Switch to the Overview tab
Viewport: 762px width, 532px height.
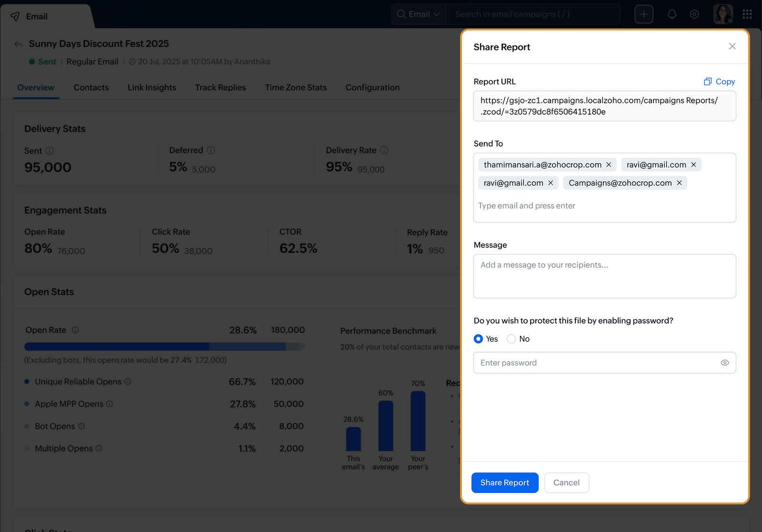click(36, 88)
